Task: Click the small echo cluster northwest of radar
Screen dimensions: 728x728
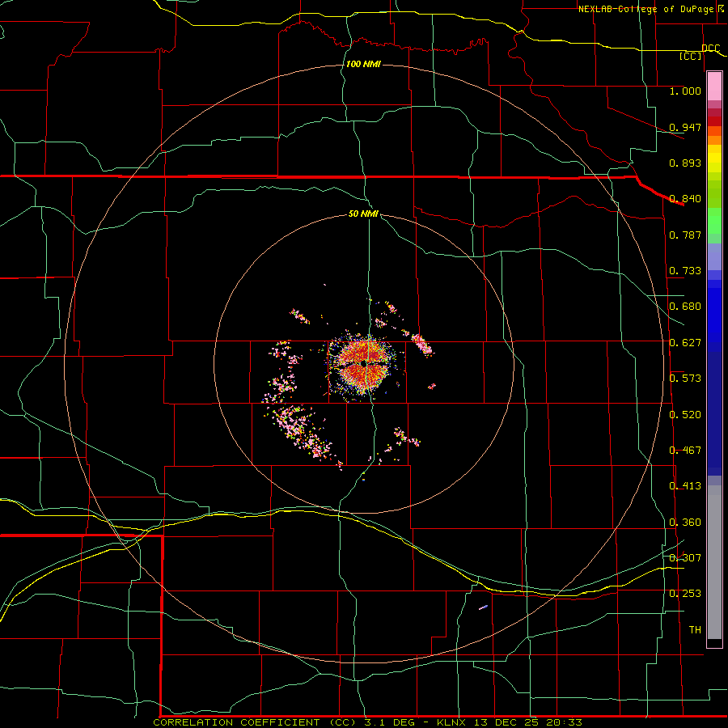Action: [300, 316]
